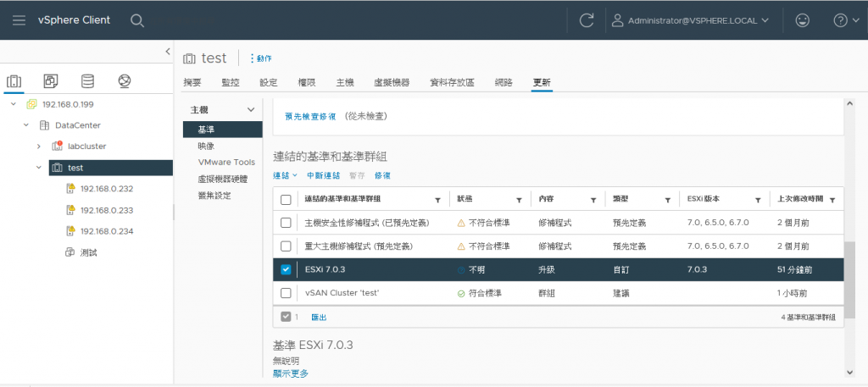The image size is (868, 387).
Task: Click the footer selected-count checkbox
Action: pos(286,317)
